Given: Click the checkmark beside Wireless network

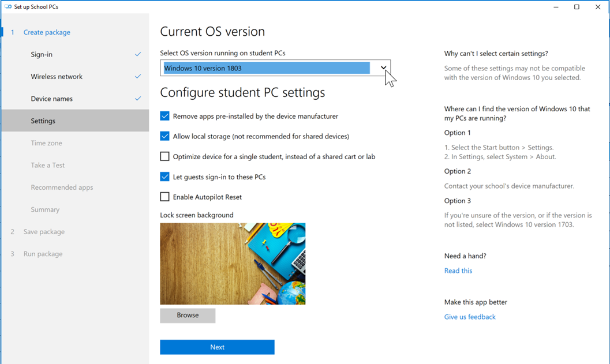Looking at the screenshot, I should coord(138,76).
